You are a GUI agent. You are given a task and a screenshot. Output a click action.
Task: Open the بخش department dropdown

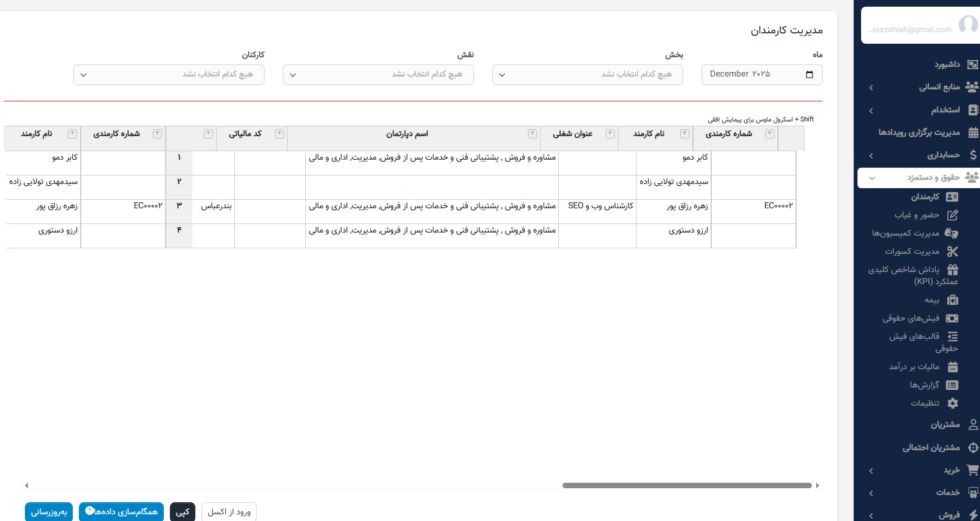pos(587,75)
